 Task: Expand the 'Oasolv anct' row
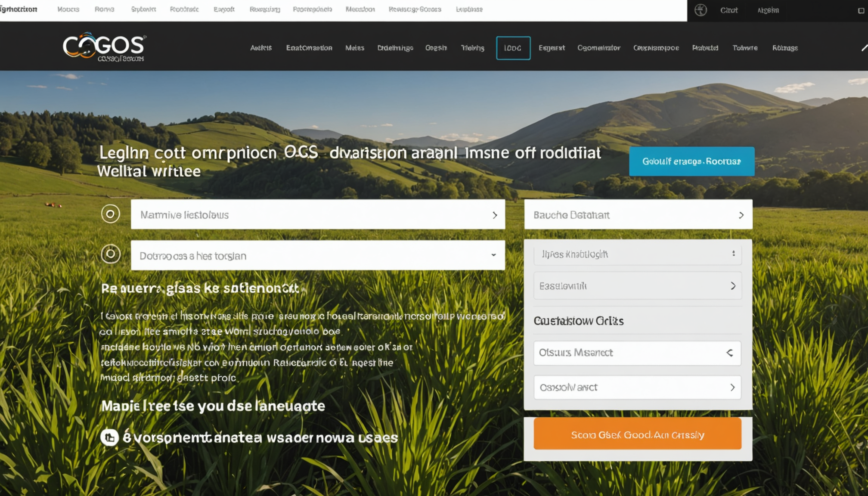637,387
